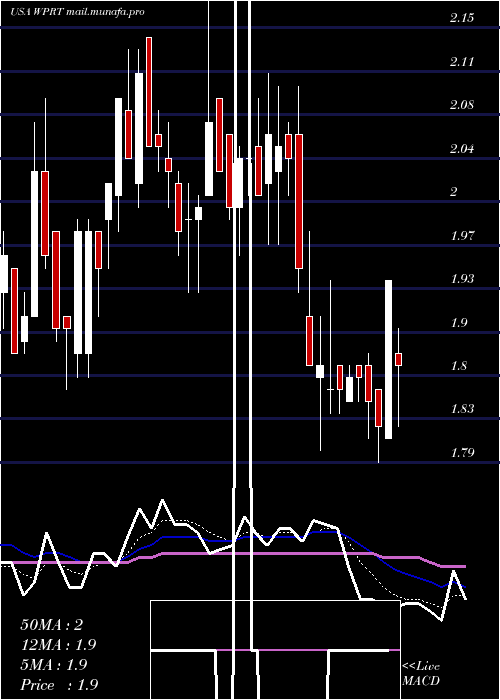
Task: Click the 1.8 price axis label
Action: [459, 367]
